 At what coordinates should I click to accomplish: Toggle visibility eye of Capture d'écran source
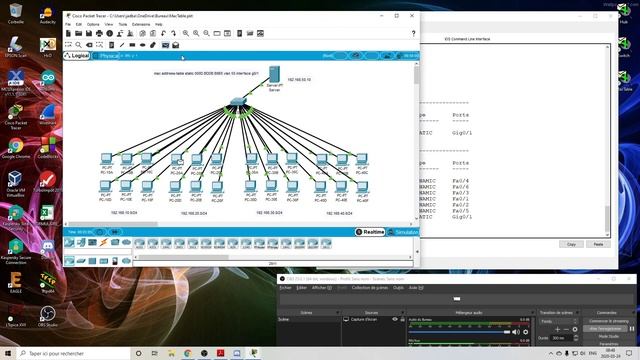(395, 319)
